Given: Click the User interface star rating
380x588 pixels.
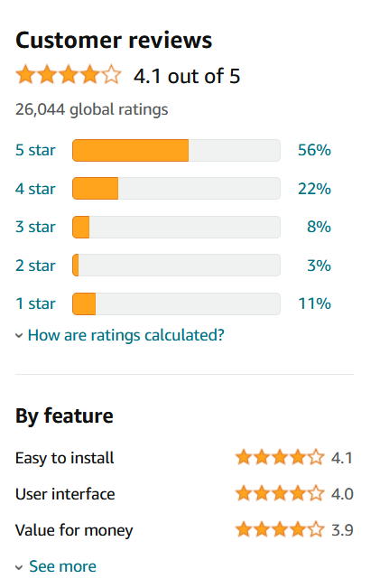Looking at the screenshot, I should click(x=280, y=493).
